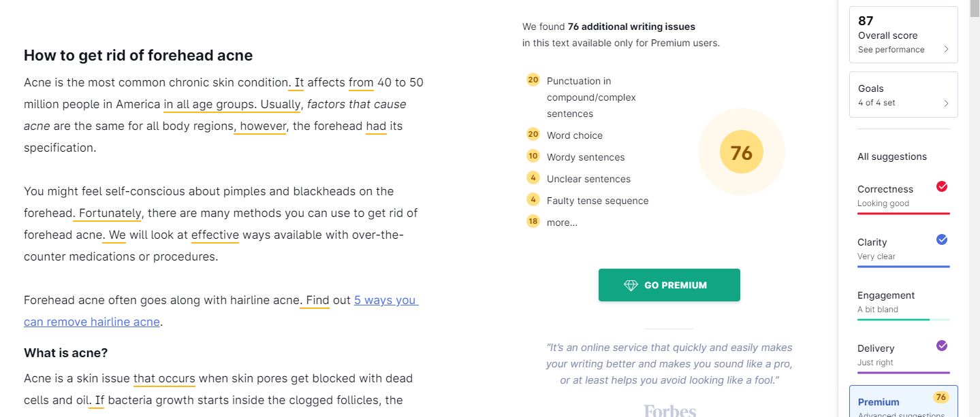The image size is (980, 417).
Task: Click the 'Punctuation in compound/complex sentences' item
Action: [x=591, y=97]
